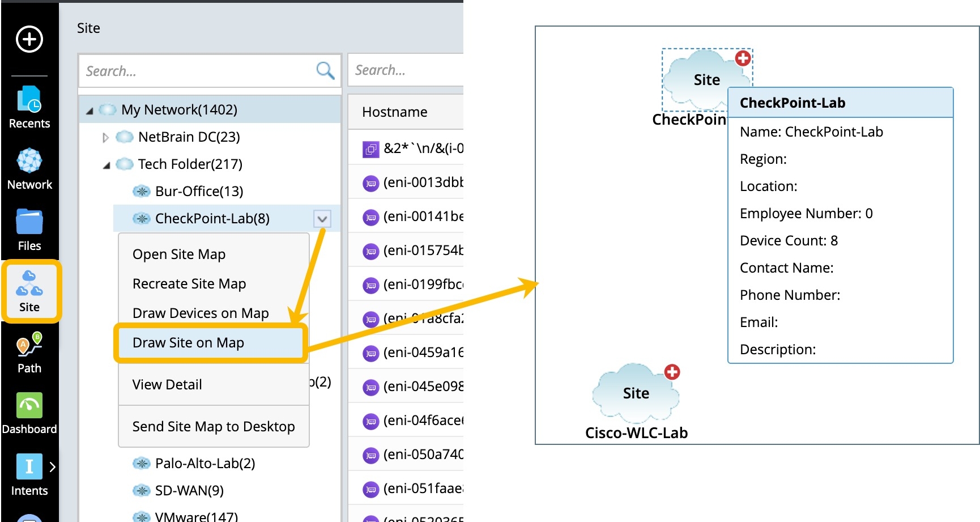Click the interface icon for eni-00141be row
The image size is (980, 522).
pos(370,217)
